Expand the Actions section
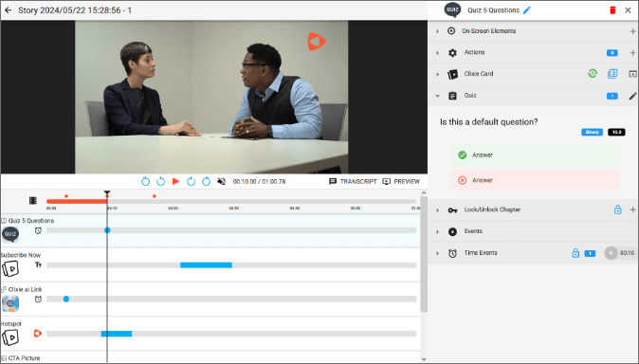The height and width of the screenshot is (364, 639). [x=437, y=52]
